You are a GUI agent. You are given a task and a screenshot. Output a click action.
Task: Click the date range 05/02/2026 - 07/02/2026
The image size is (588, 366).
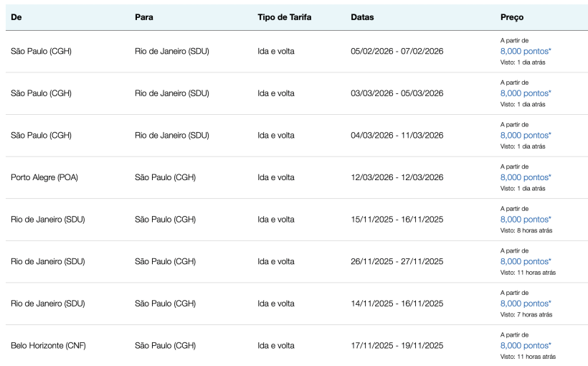(x=397, y=52)
